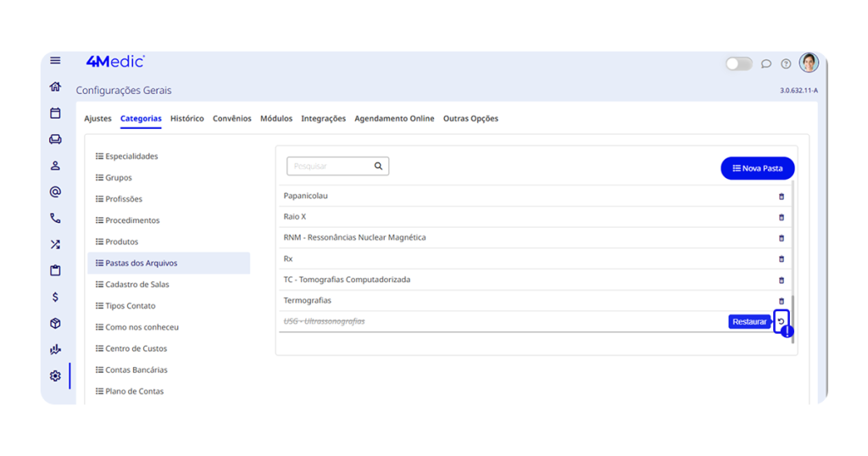This screenshot has width=868, height=456.
Task: Click the phone icon in sidebar
Action: coord(55,218)
